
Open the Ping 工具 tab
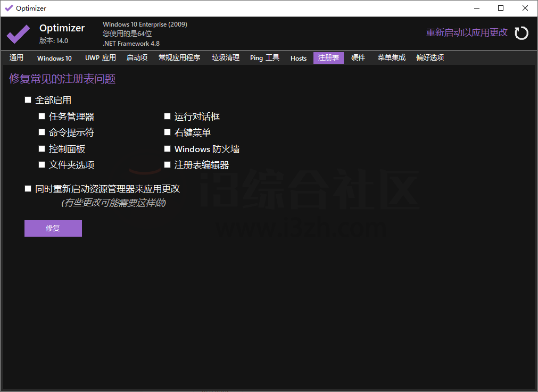(x=264, y=57)
